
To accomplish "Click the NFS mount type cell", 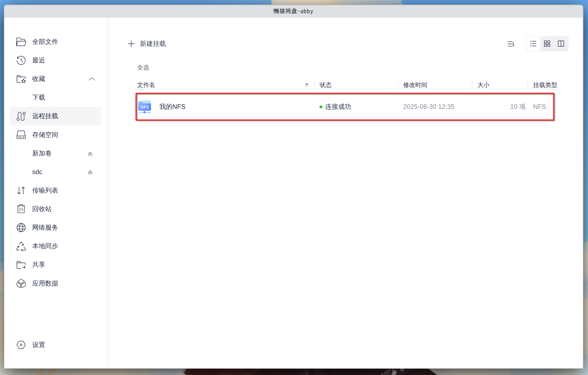I will point(539,107).
